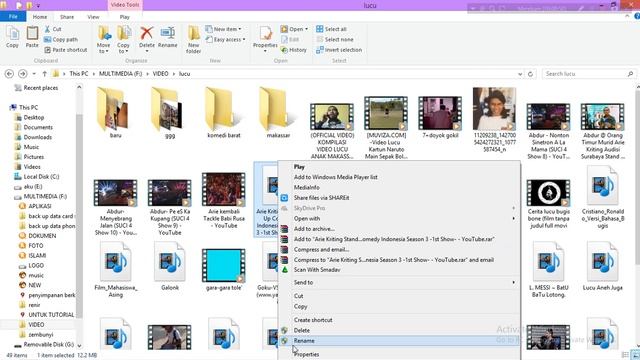Select the Lucu Aneh Juga media file
Screen dimensions: 640x360
pos(602,266)
